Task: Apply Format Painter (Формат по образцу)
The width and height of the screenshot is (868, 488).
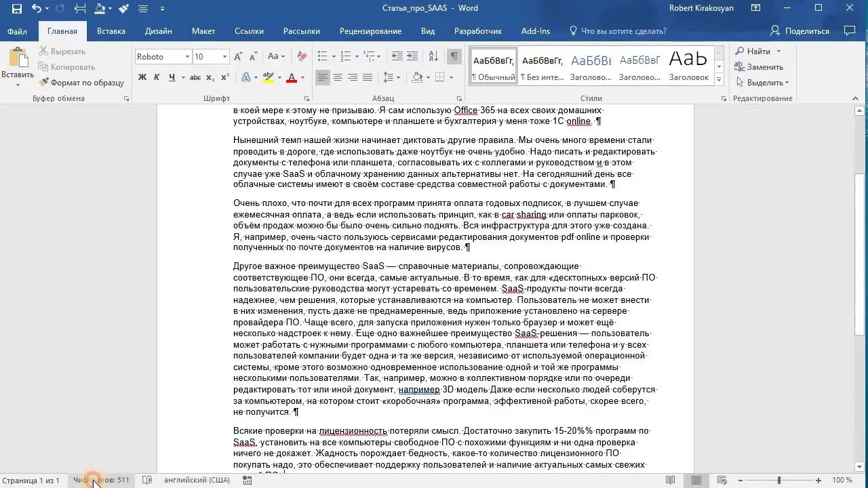Action: pyautogui.click(x=81, y=83)
